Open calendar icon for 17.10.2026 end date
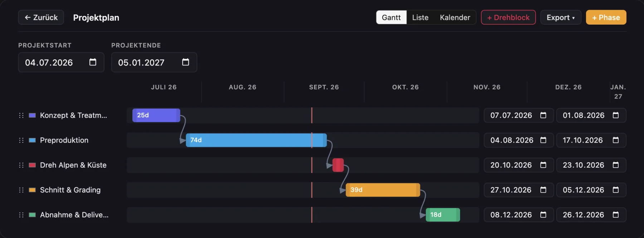 (615, 140)
